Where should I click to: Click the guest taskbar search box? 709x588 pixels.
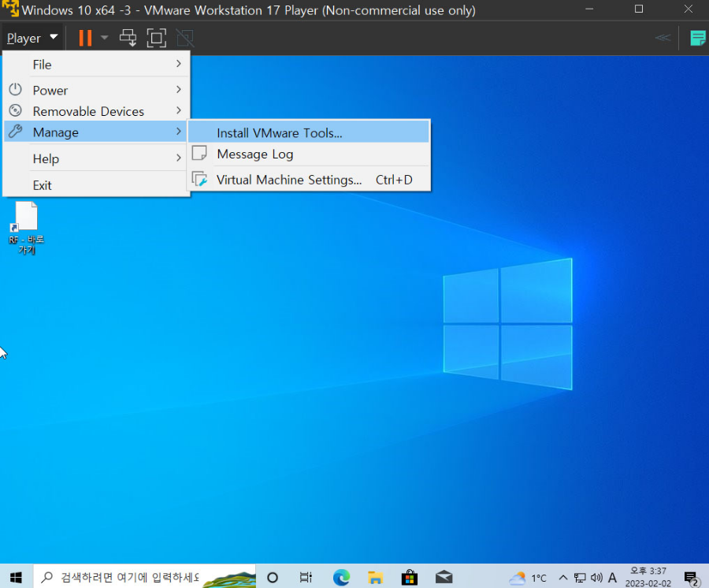point(145,577)
